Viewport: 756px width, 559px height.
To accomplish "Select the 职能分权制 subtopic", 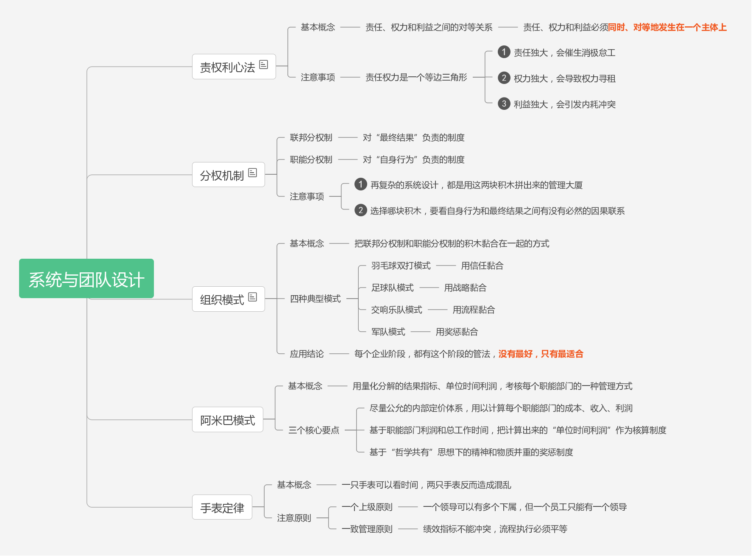I will click(x=311, y=159).
